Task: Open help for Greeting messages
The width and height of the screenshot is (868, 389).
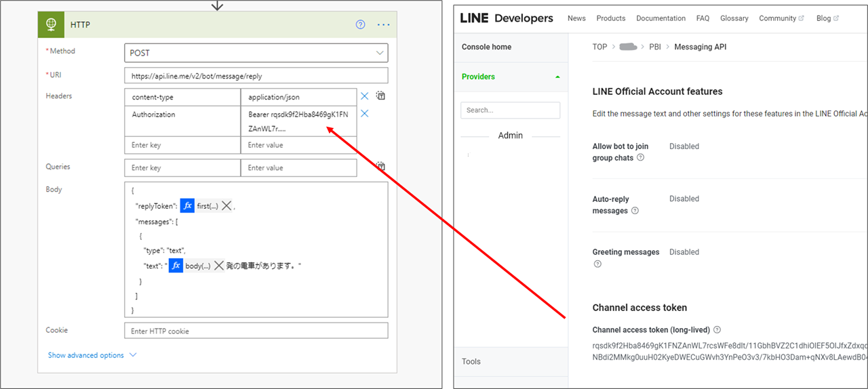Action: pos(597,264)
